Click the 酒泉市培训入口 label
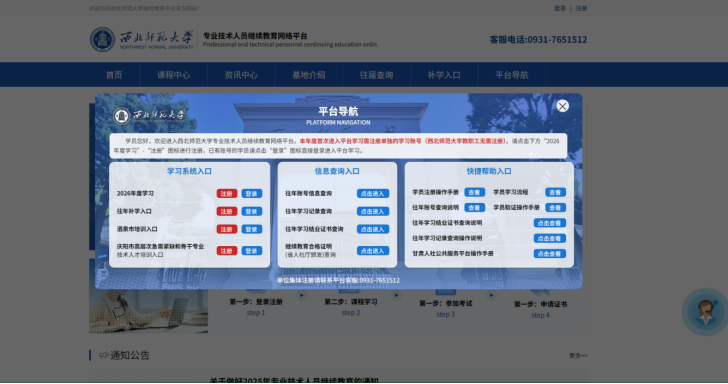Image resolution: width=728 pixels, height=384 pixels. click(137, 229)
